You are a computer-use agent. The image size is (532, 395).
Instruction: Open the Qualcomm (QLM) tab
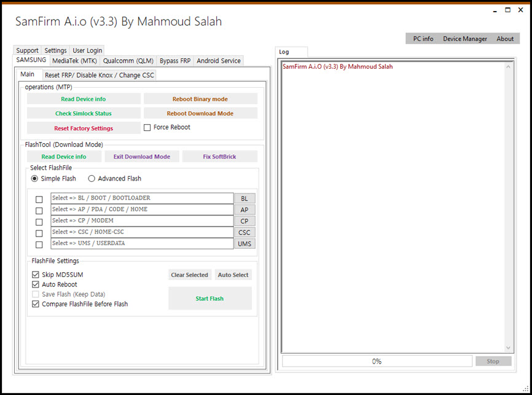pyautogui.click(x=128, y=61)
